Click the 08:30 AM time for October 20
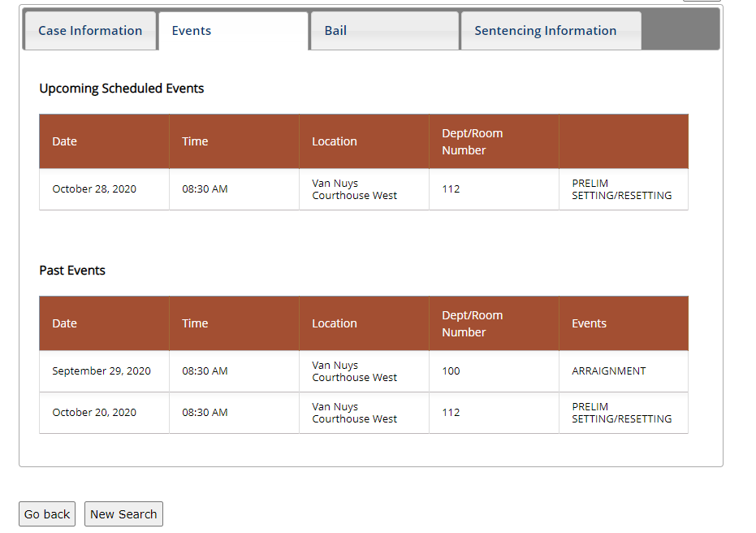This screenshot has height=533, width=756. [205, 413]
